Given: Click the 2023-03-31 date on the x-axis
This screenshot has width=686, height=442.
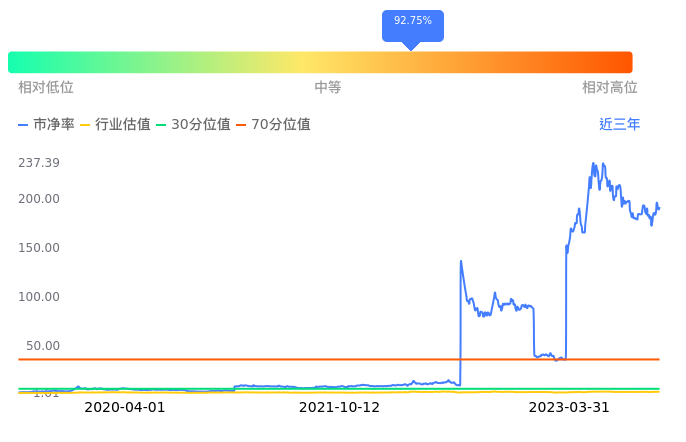Looking at the screenshot, I should coord(569,408).
